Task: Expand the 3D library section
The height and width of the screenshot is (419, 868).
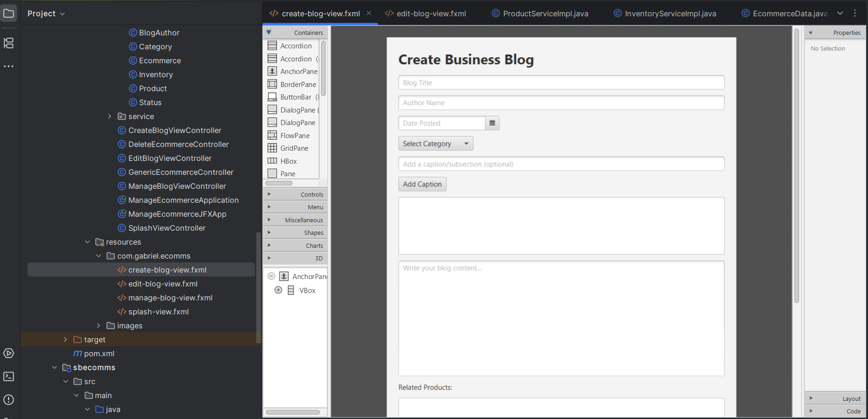Action: coord(295,258)
